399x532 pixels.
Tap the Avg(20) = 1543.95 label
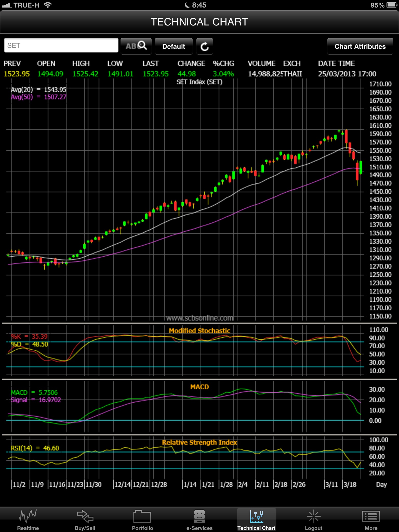(38, 90)
